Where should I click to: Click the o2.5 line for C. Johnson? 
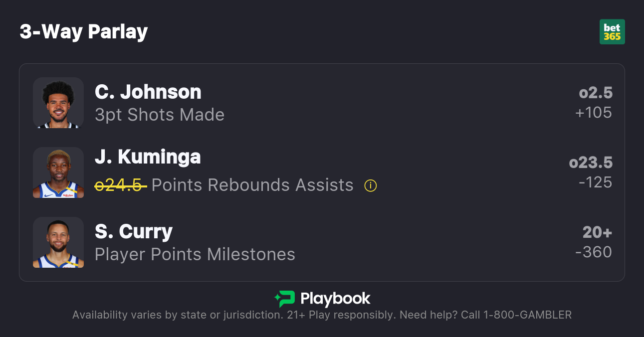point(596,93)
